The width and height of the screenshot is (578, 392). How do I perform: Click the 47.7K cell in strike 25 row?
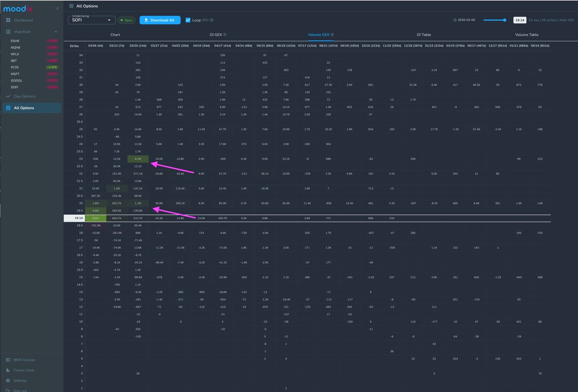[223, 130]
